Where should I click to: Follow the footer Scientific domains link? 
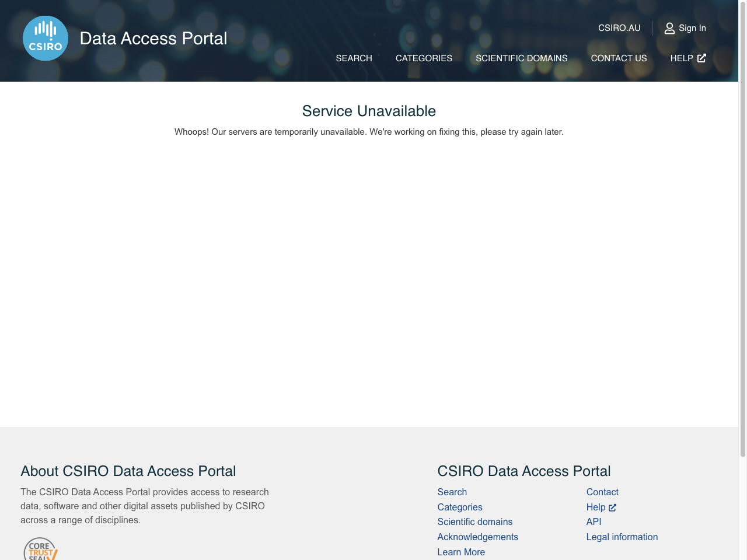[474, 522]
